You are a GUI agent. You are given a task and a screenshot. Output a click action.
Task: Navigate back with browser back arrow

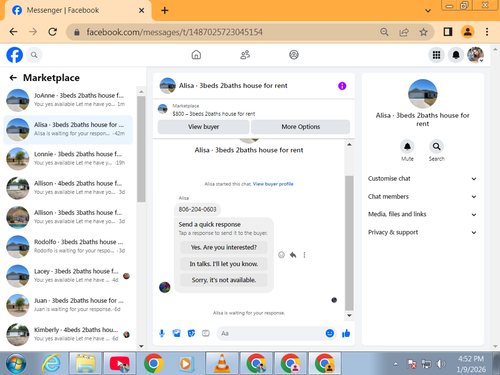point(13,32)
